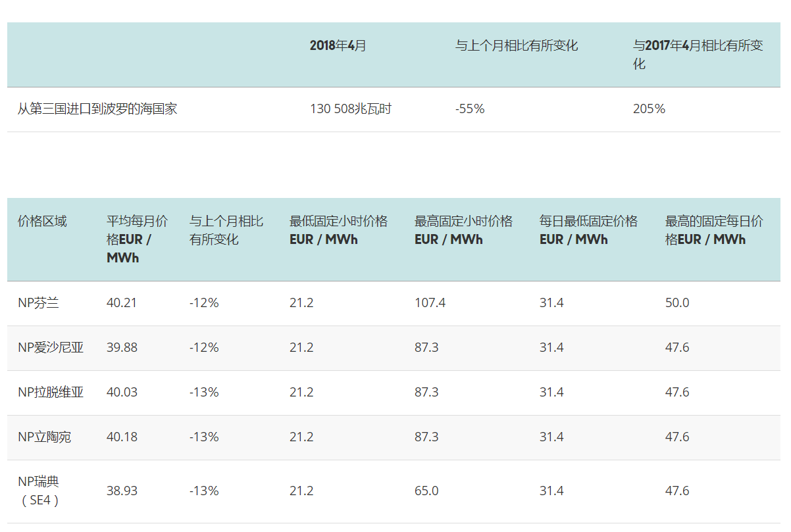Click the 与2017年4月相比有所变化 column header

point(698,55)
